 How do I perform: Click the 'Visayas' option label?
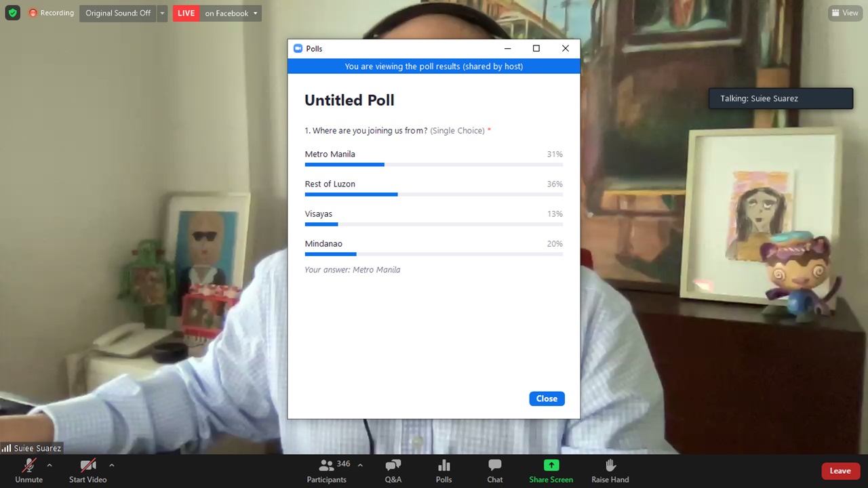(x=319, y=213)
